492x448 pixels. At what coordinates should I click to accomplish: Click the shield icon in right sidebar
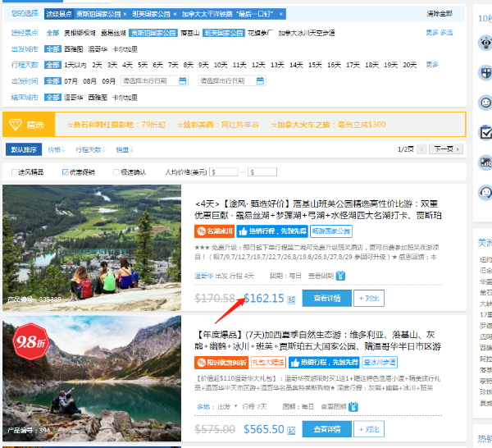(485, 73)
